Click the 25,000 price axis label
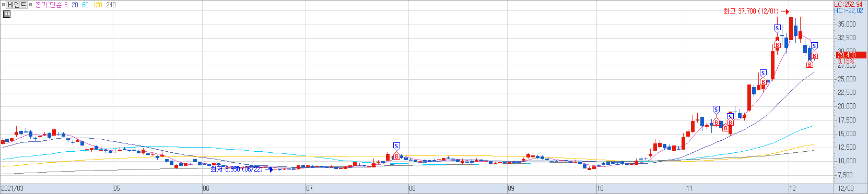 (x=846, y=79)
